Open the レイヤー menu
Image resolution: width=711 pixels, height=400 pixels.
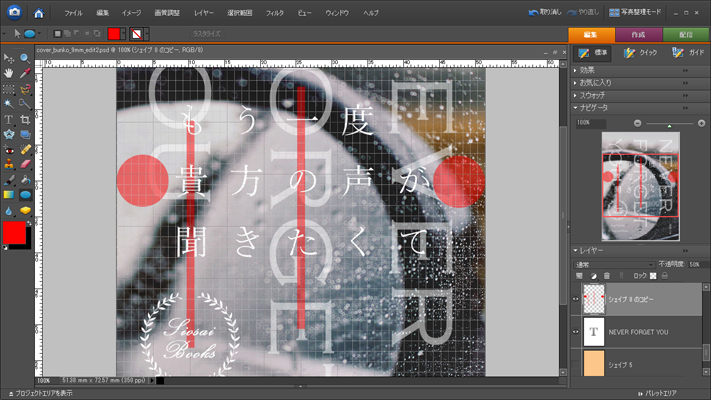[204, 13]
